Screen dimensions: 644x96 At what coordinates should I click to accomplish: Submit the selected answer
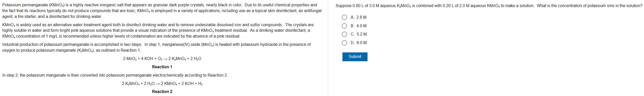point(355,57)
